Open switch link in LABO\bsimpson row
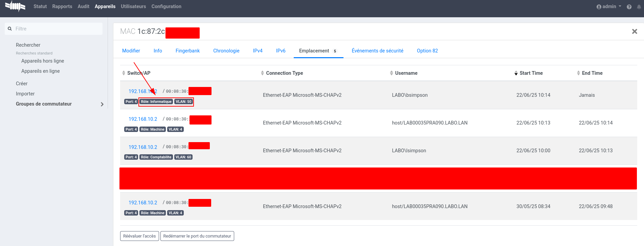 click(143, 91)
